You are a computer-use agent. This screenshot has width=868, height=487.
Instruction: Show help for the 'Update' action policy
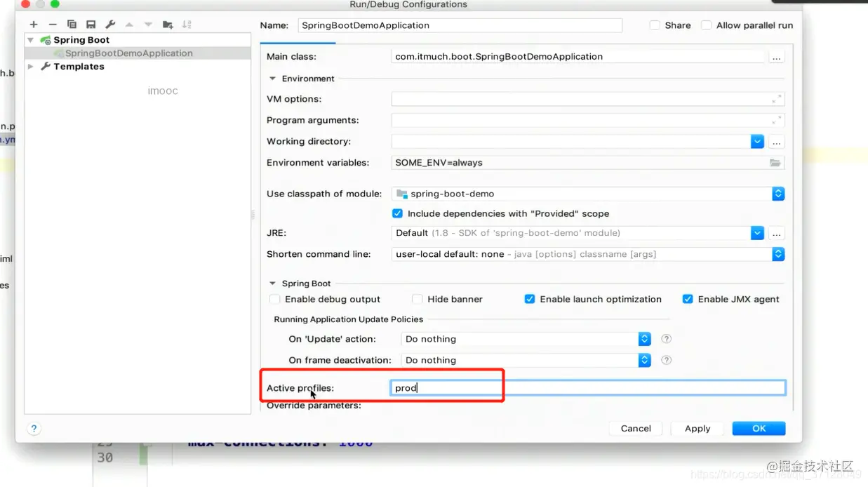tap(667, 339)
